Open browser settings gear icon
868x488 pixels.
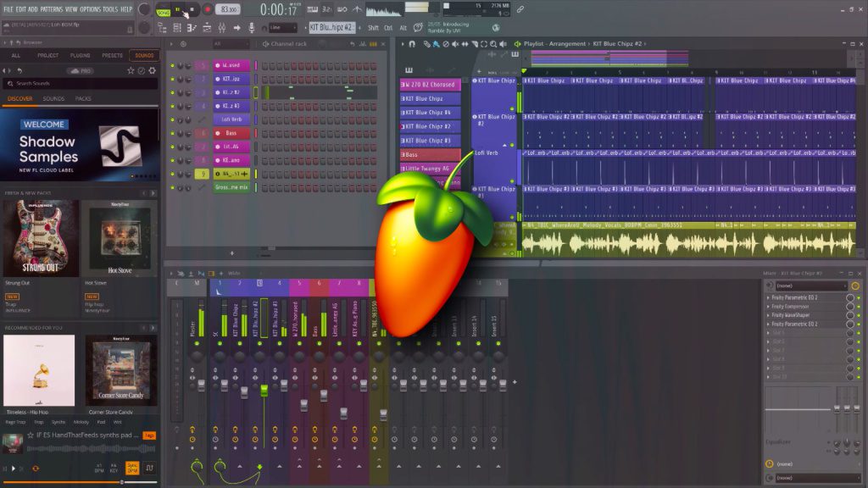tap(153, 70)
